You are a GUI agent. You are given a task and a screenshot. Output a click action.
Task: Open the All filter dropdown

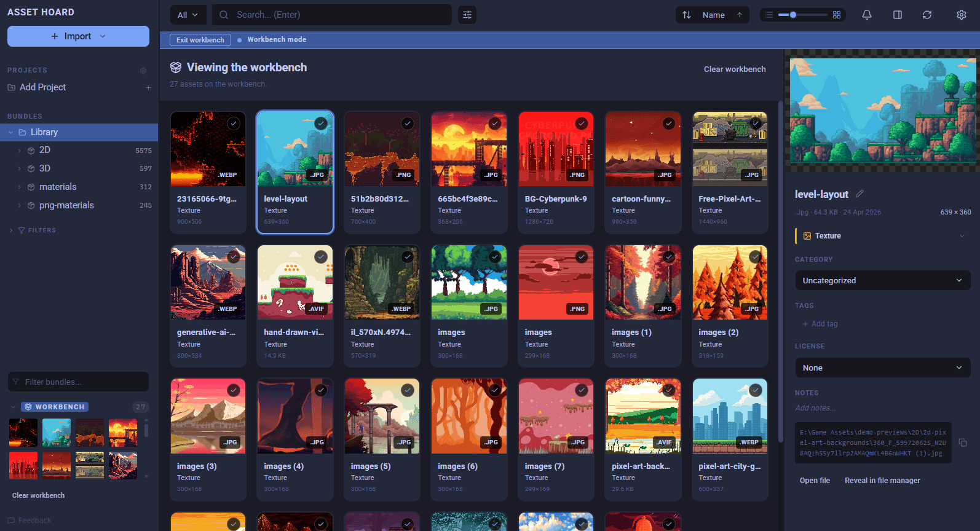point(188,15)
